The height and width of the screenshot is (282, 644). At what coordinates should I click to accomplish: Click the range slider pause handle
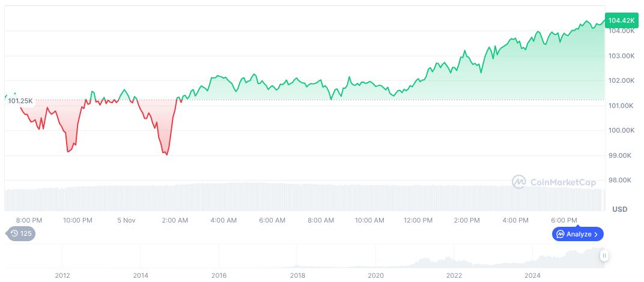[x=604, y=256]
